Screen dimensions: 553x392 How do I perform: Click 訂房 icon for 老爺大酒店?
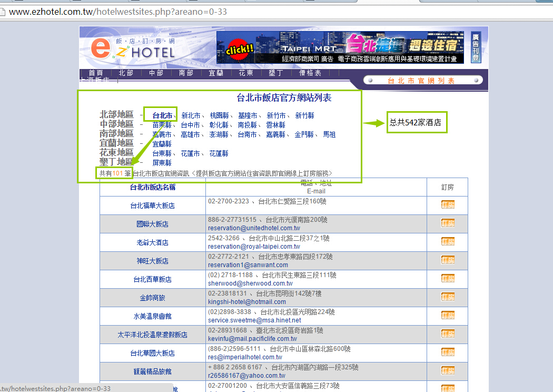[448, 241]
